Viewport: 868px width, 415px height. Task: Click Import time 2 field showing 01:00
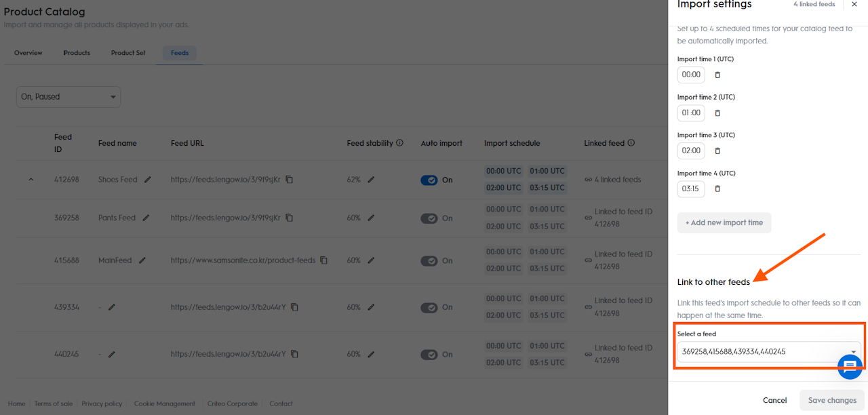691,113
